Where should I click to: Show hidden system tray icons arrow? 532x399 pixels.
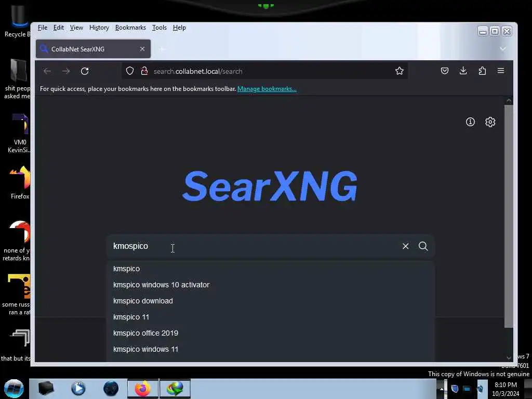(442, 389)
